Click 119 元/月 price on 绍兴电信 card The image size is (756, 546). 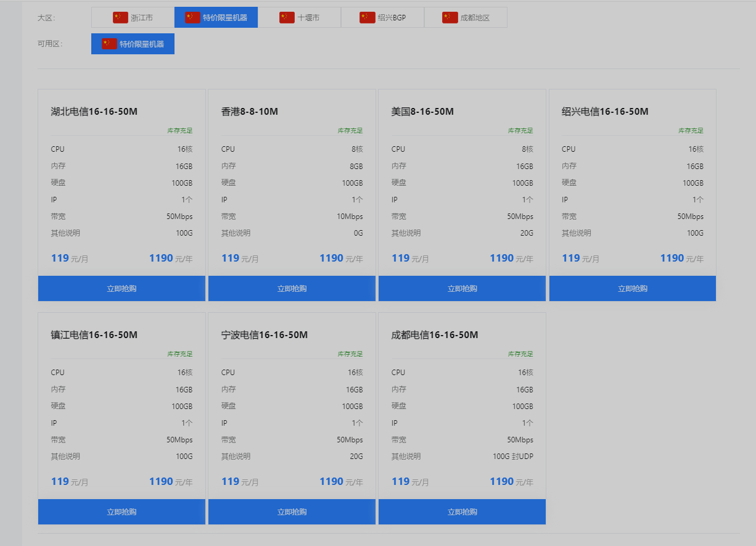click(x=580, y=259)
